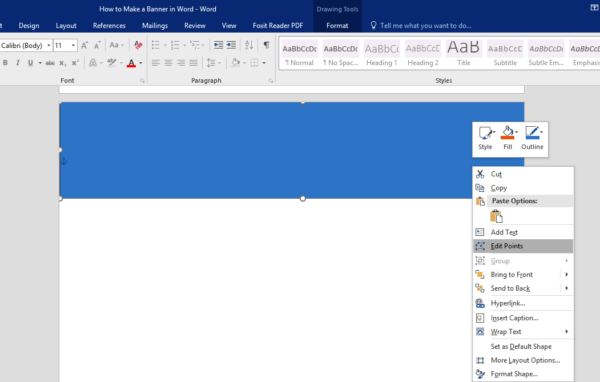Image resolution: width=600 pixels, height=382 pixels.
Task: Align text right
Action: pyautogui.click(x=181, y=63)
